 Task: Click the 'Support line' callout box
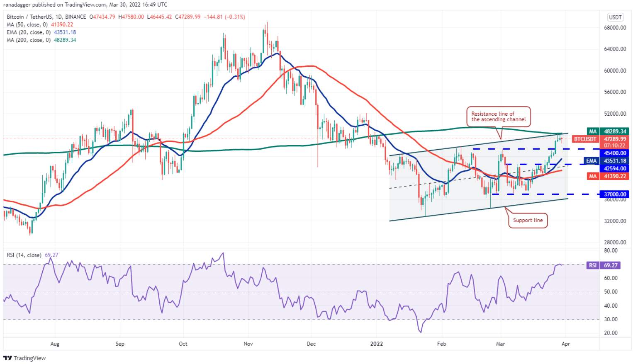click(528, 220)
